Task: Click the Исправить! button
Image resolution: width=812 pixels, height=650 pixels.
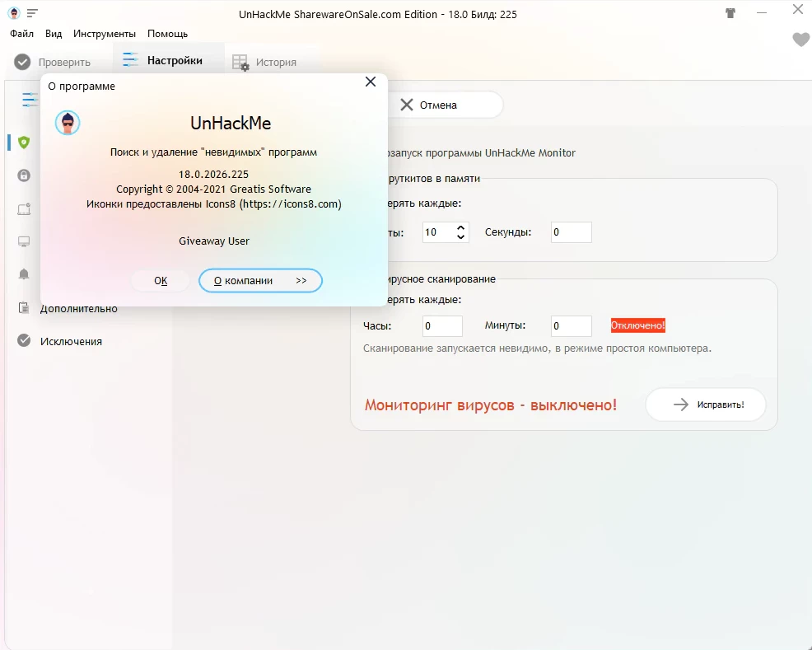Action: [x=706, y=404]
